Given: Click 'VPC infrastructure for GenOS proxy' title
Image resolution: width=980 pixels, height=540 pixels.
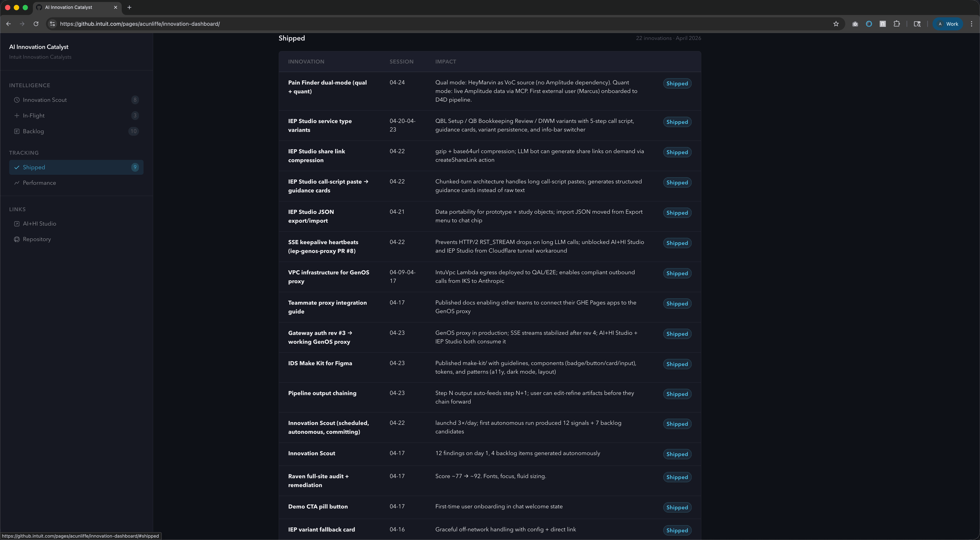Looking at the screenshot, I should (x=329, y=277).
